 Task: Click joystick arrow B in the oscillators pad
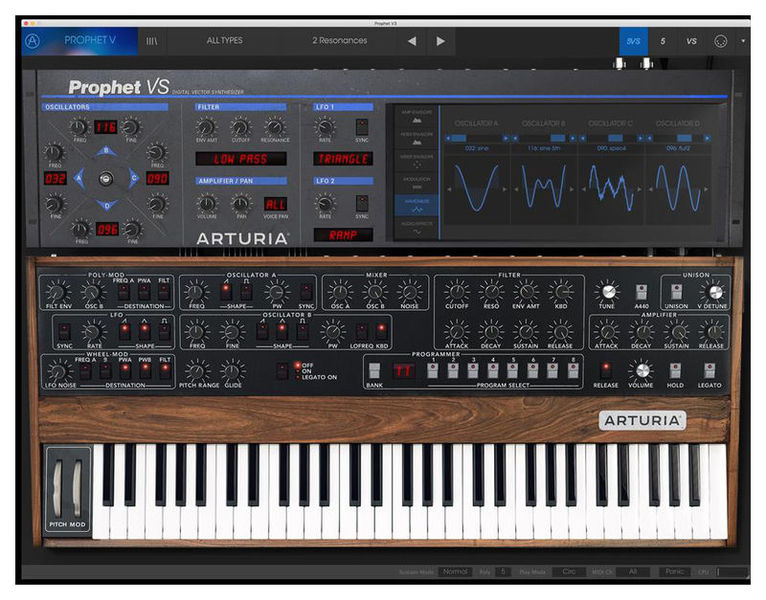(x=106, y=151)
